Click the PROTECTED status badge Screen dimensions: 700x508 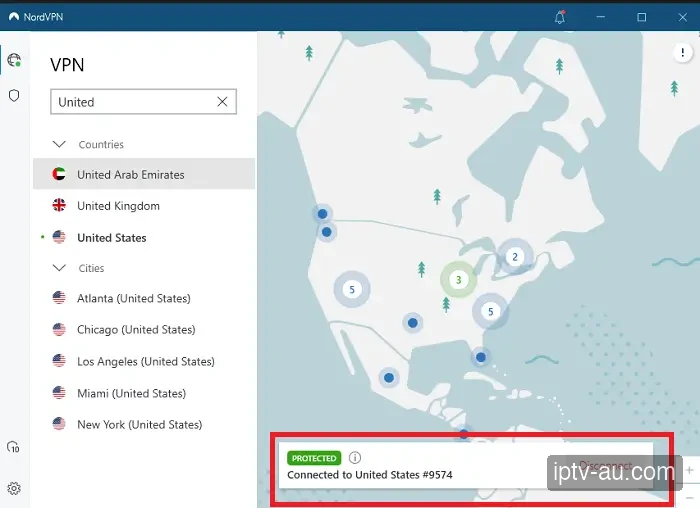click(314, 458)
